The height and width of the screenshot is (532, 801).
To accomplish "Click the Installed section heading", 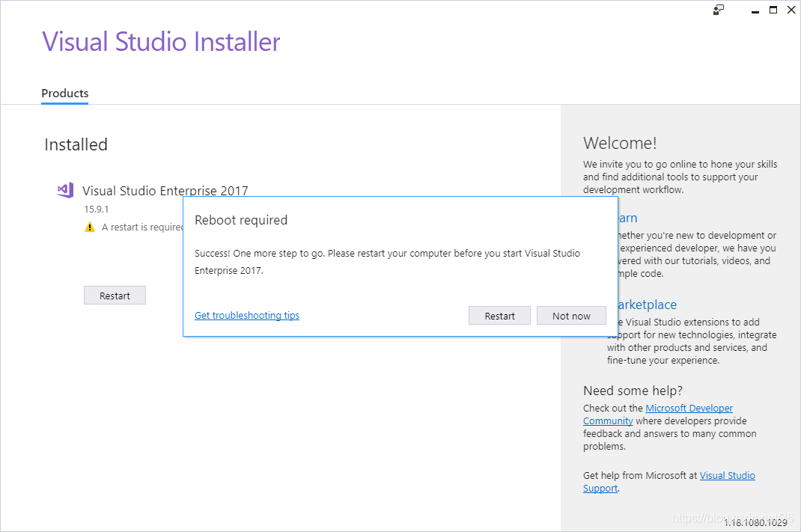I will click(76, 144).
